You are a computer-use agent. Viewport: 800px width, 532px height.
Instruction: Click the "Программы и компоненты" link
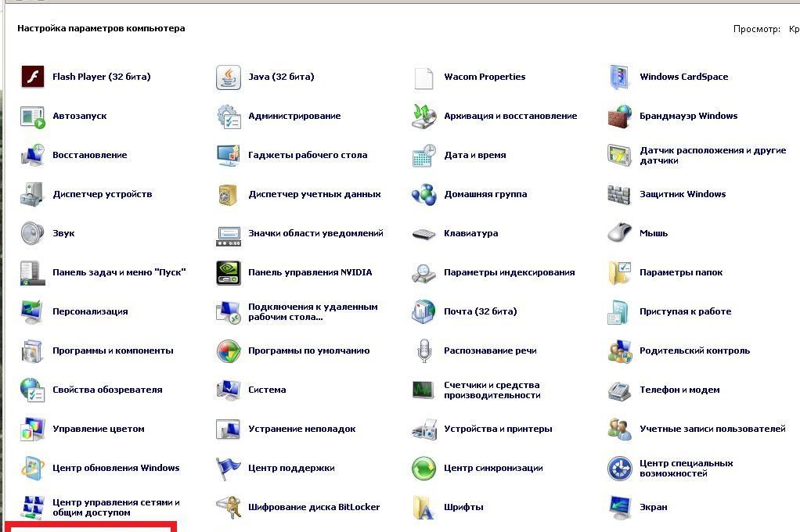tap(113, 351)
